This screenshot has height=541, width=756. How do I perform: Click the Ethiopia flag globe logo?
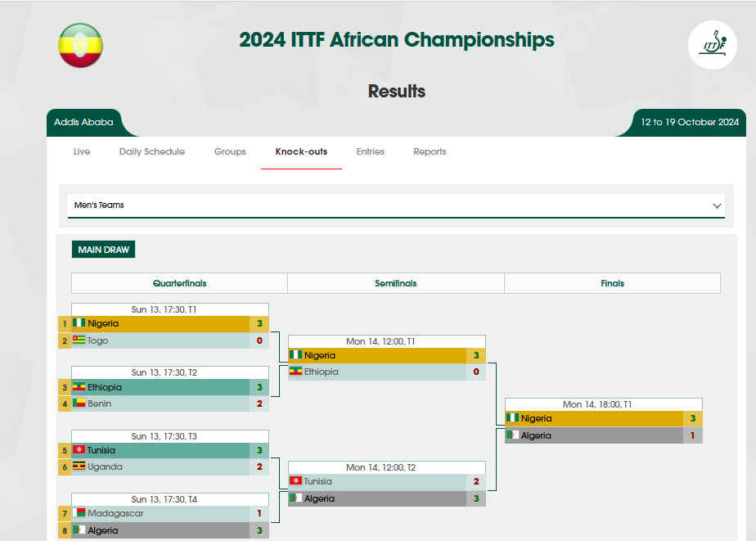[80, 45]
